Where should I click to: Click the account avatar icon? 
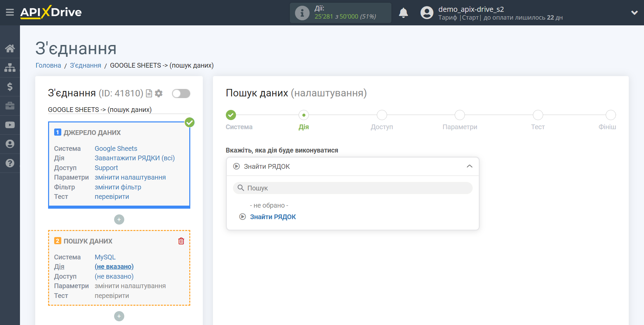tap(427, 13)
